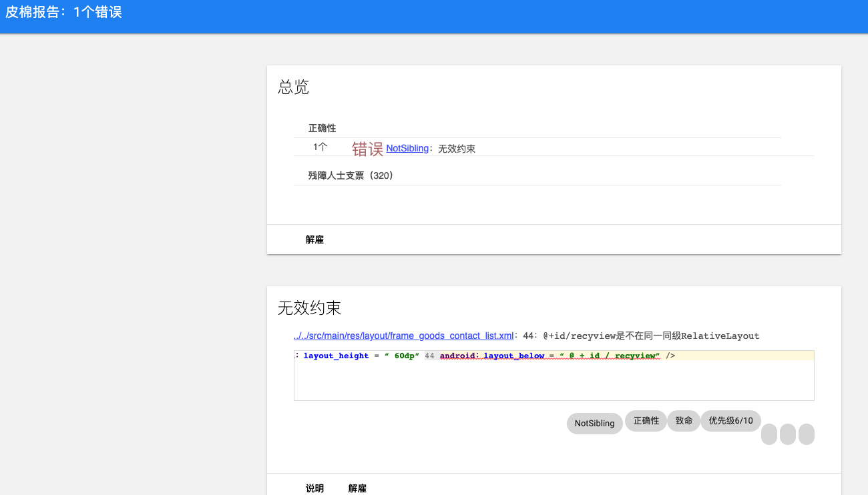Click the middle gray circular action icon
Screen dimensions: 868x495
(787, 434)
